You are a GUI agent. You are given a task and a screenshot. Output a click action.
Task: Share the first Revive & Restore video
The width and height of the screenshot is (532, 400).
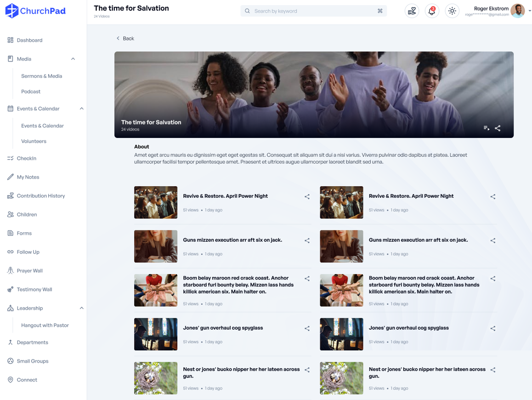[307, 197]
